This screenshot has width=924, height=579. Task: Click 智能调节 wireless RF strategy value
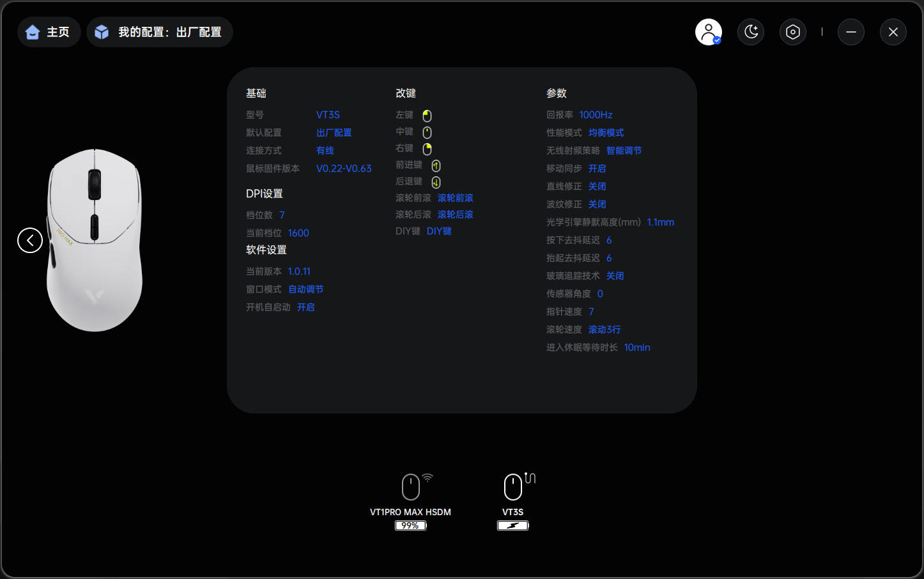pyautogui.click(x=624, y=151)
